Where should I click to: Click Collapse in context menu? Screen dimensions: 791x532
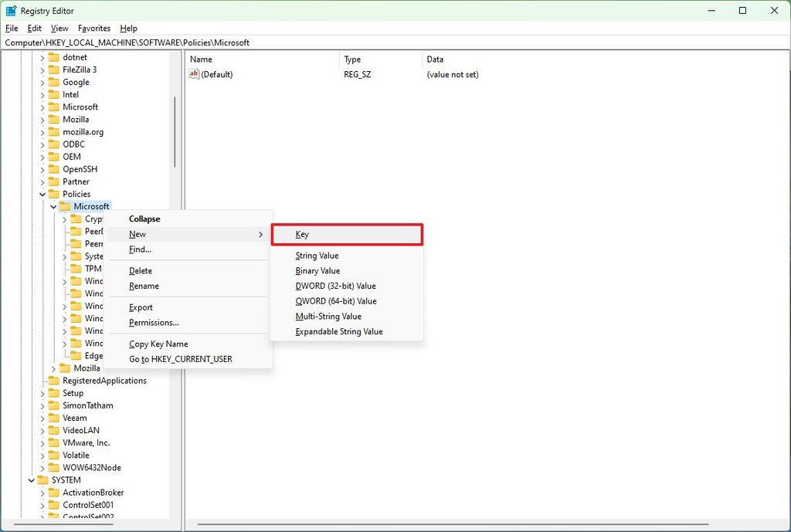point(188,219)
